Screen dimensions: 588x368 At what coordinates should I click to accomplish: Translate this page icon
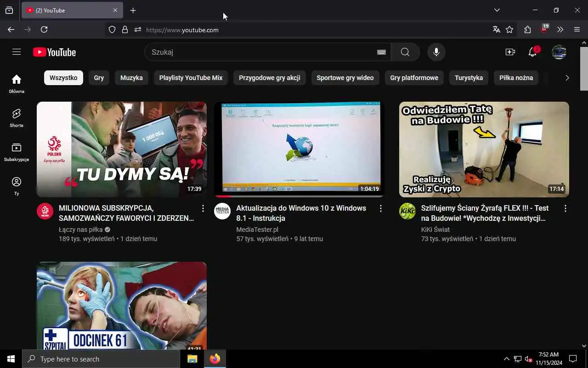(496, 29)
